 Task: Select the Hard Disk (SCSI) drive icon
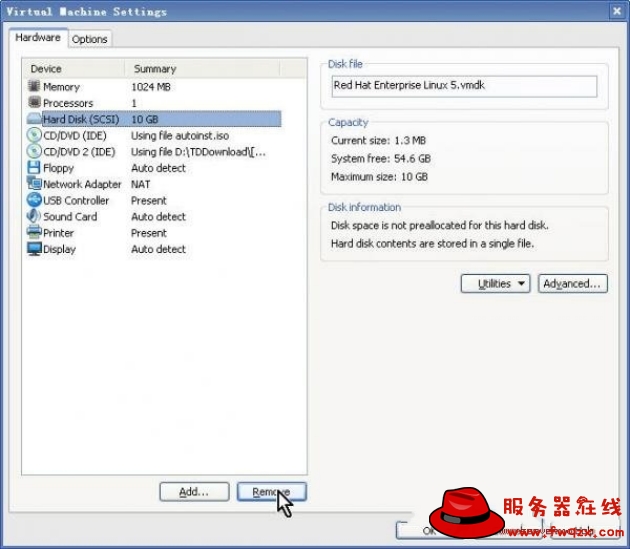tap(34, 119)
